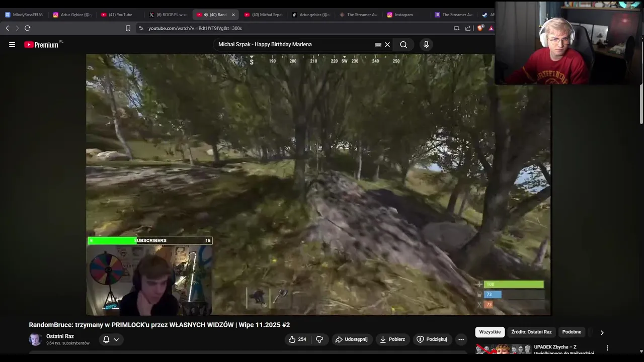Switch to the MłodyBoss#EUW tab
The height and width of the screenshot is (362, 644).
point(24,15)
